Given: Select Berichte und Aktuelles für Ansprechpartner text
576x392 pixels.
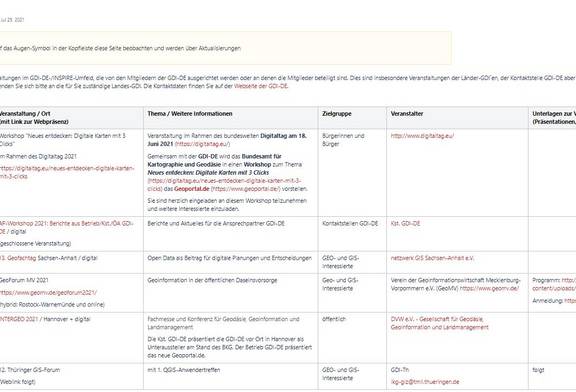Looking at the screenshot, I should [216, 223].
